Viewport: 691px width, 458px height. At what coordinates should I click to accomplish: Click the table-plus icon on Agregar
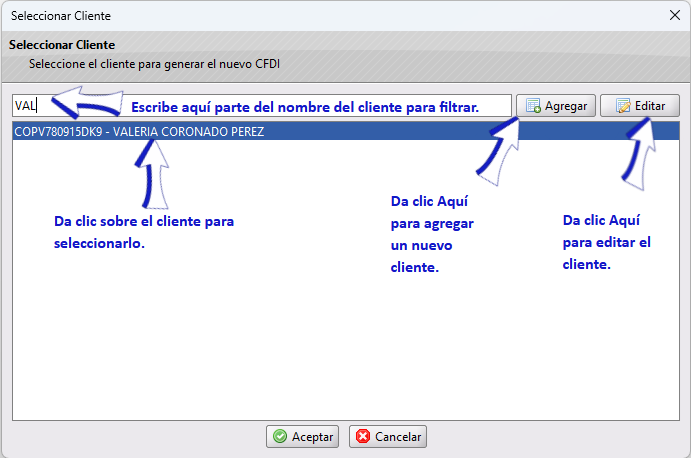click(x=533, y=106)
